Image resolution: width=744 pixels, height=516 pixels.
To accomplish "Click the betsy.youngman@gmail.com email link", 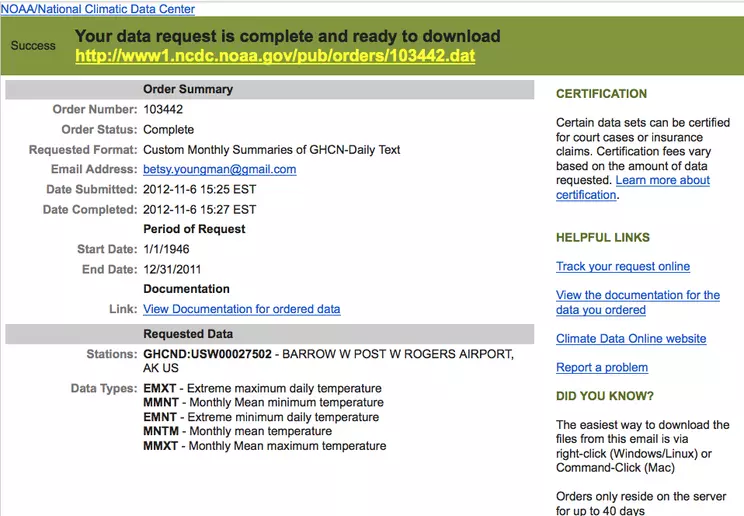I will tap(220, 169).
